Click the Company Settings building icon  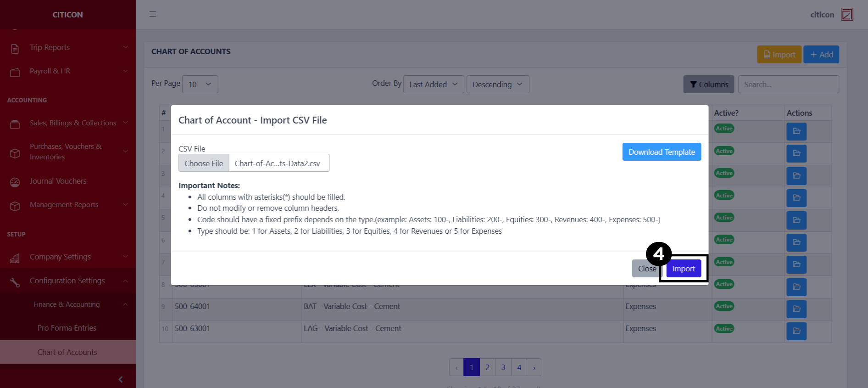pos(15,258)
